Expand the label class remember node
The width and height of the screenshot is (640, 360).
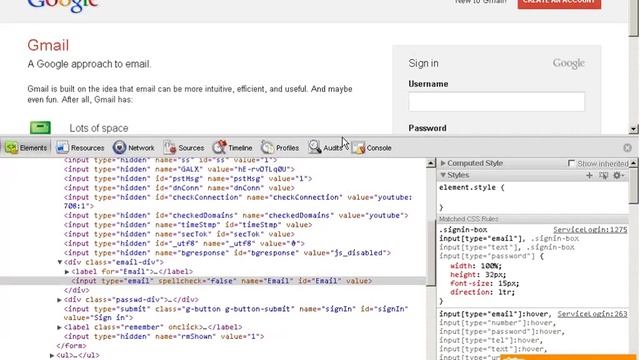[60, 327]
